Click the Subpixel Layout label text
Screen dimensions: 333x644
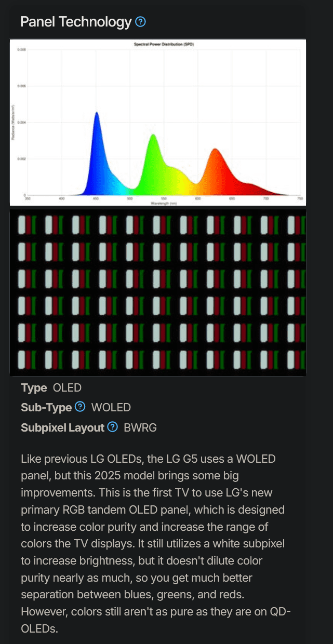click(63, 427)
